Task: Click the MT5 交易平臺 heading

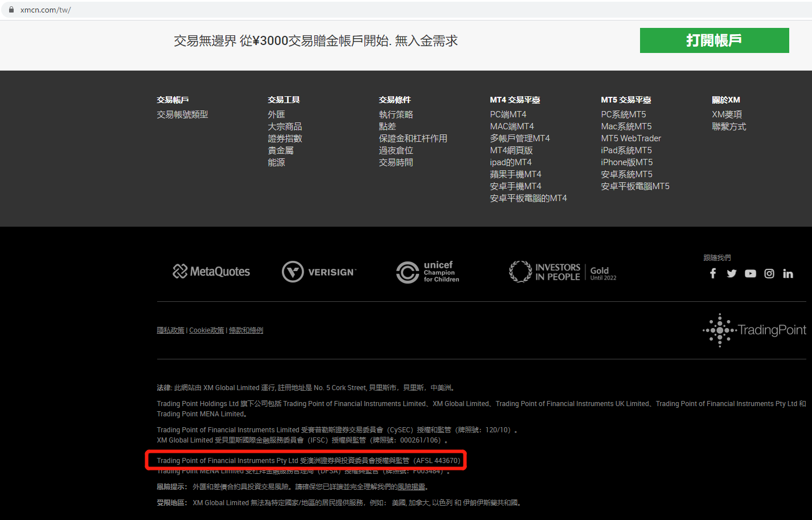Action: (x=626, y=100)
